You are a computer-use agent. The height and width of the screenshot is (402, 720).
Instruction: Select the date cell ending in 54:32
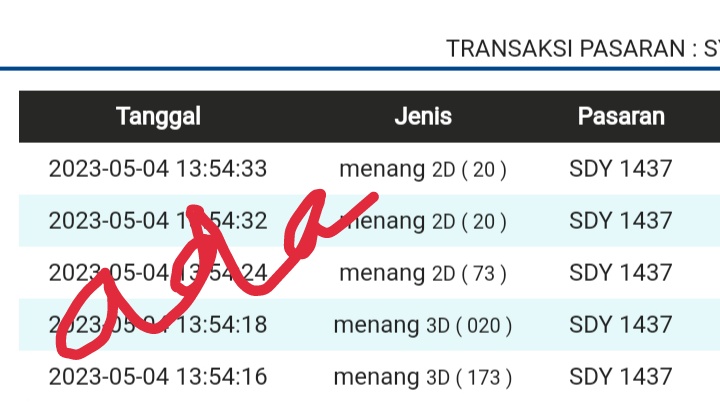coord(158,221)
